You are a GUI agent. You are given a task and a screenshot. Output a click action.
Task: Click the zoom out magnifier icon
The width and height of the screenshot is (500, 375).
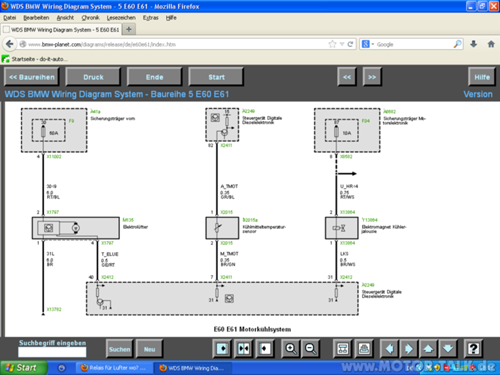pos(311,349)
